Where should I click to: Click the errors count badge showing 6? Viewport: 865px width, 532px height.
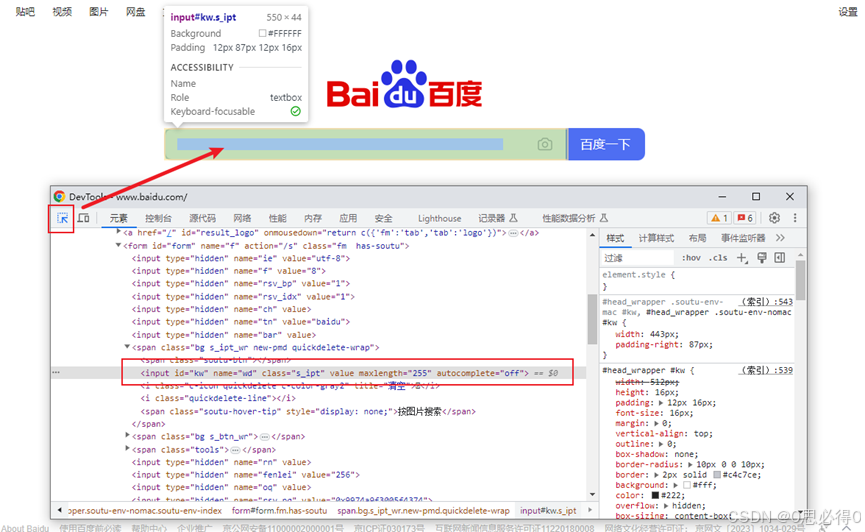click(x=745, y=218)
